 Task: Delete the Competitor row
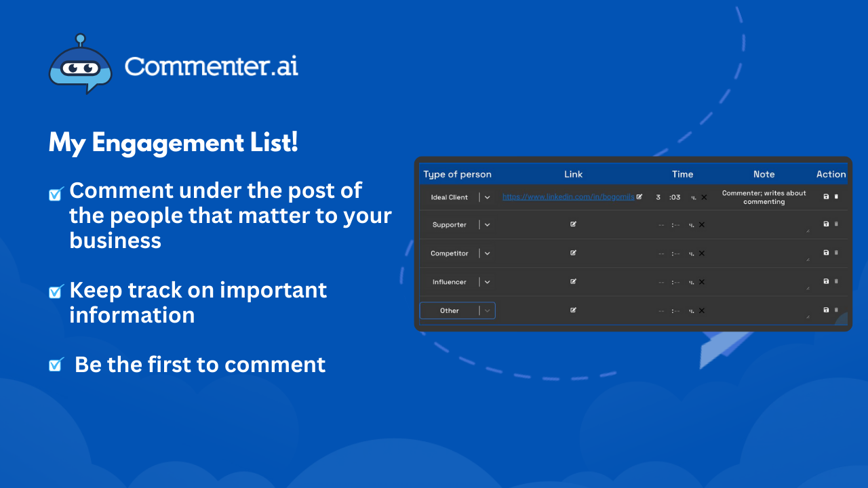[836, 252]
